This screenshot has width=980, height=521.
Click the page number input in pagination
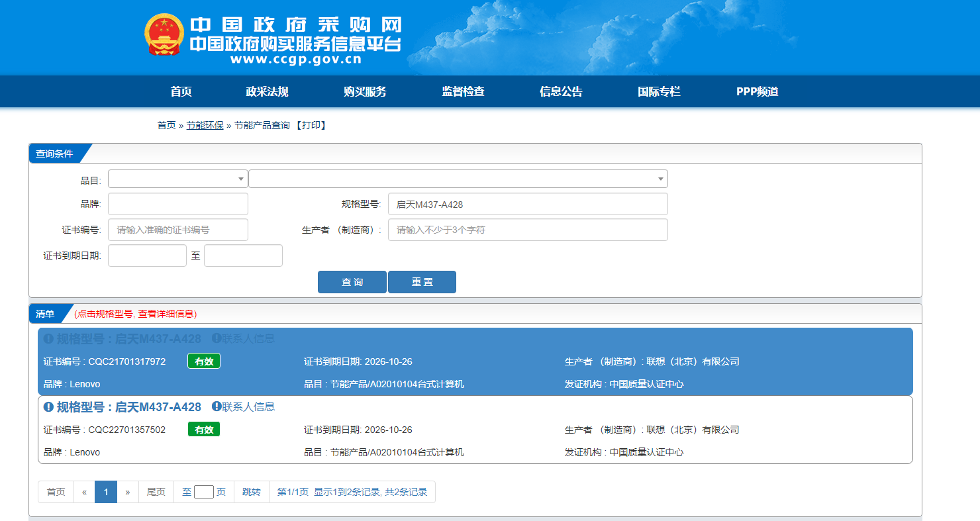click(x=204, y=492)
